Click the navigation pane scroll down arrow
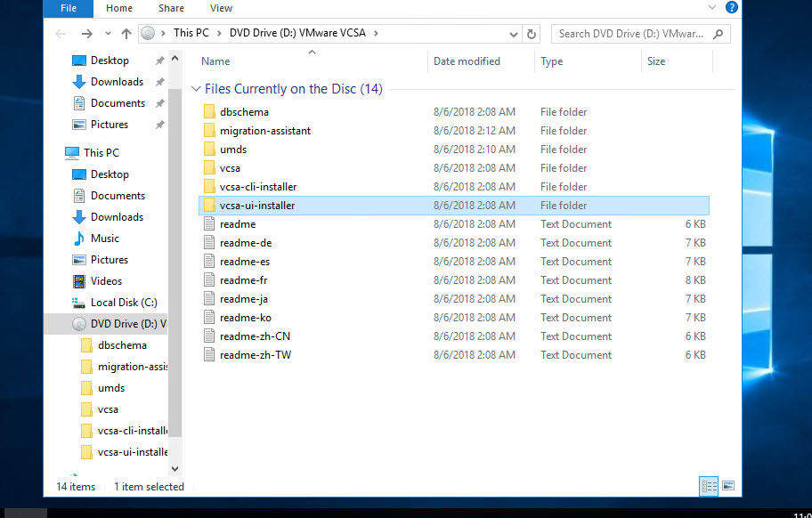Screen dimensions: 812x518 coord(175,468)
